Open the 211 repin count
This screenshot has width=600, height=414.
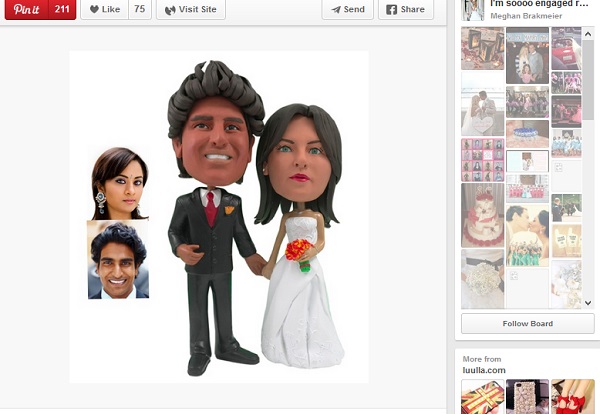(x=61, y=9)
